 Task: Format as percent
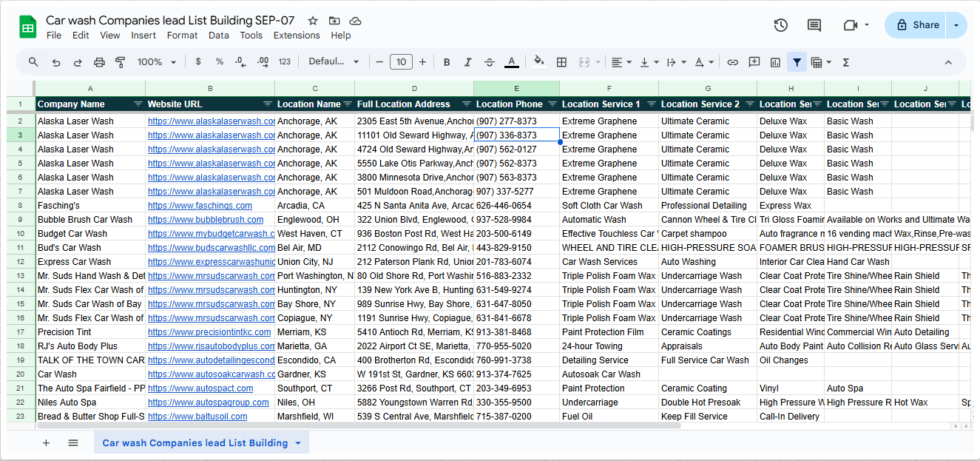tap(220, 62)
